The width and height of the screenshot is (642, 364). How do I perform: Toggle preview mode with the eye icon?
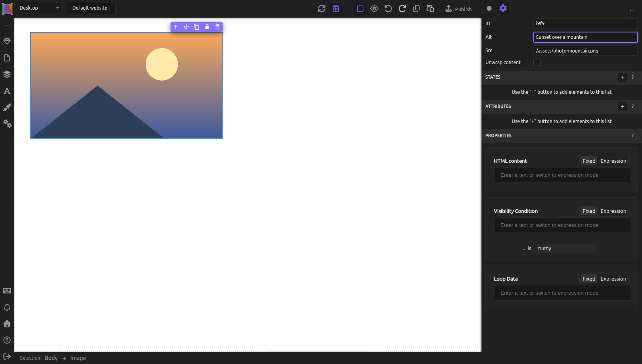tap(374, 8)
